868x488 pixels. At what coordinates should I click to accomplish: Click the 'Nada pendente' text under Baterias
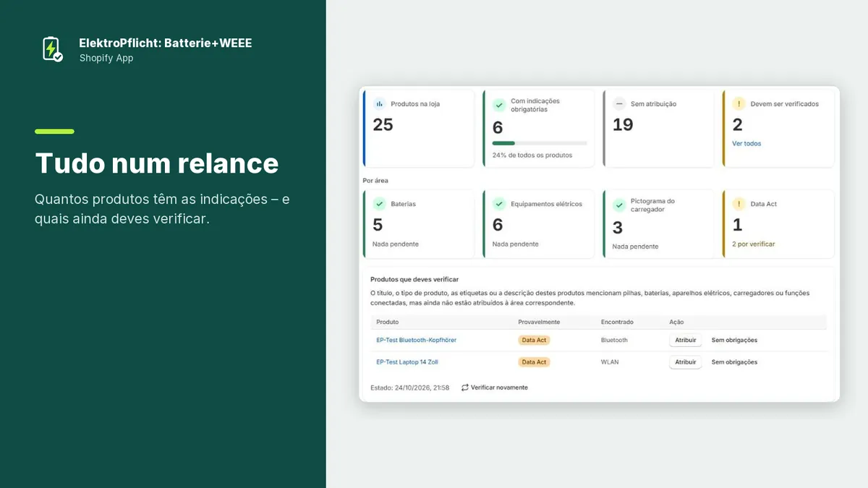[x=396, y=244]
